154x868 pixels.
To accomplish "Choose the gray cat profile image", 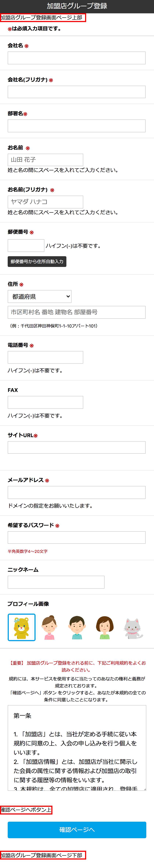I will coord(133,628).
